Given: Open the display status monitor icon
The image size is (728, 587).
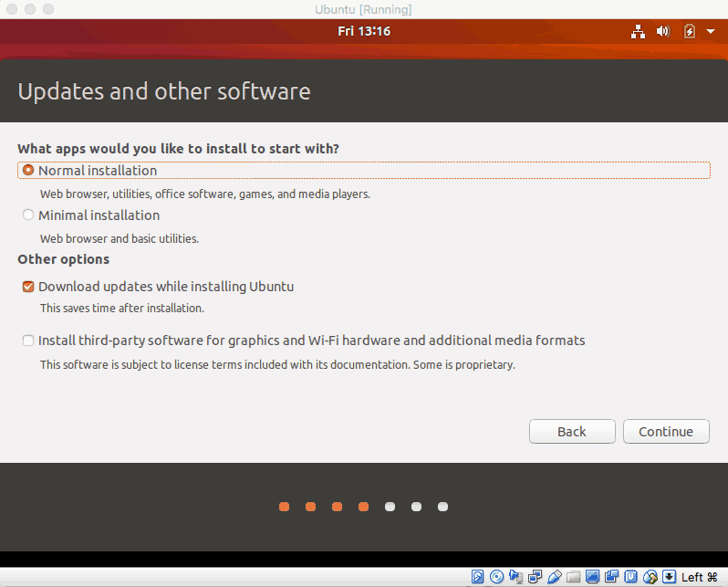Looking at the screenshot, I should point(592,577).
